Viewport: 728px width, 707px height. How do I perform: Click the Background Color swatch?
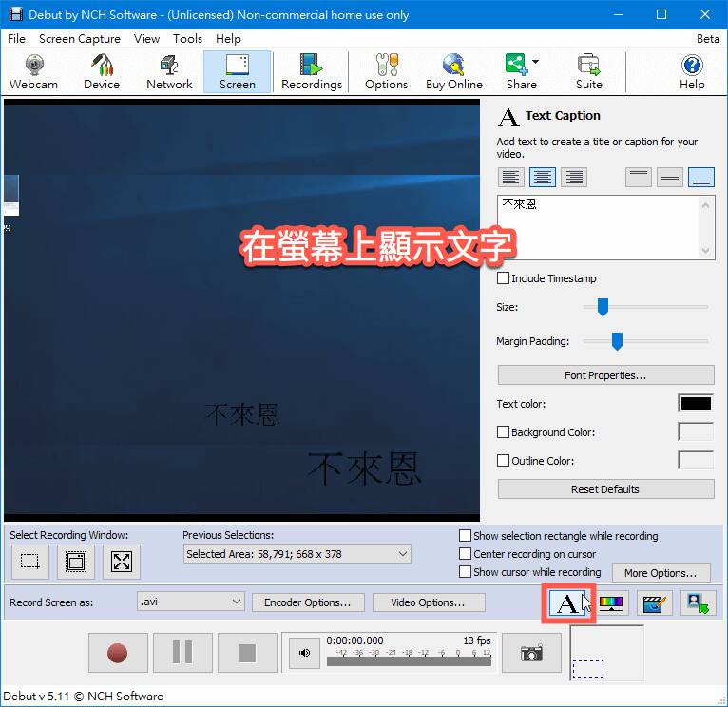tap(696, 431)
